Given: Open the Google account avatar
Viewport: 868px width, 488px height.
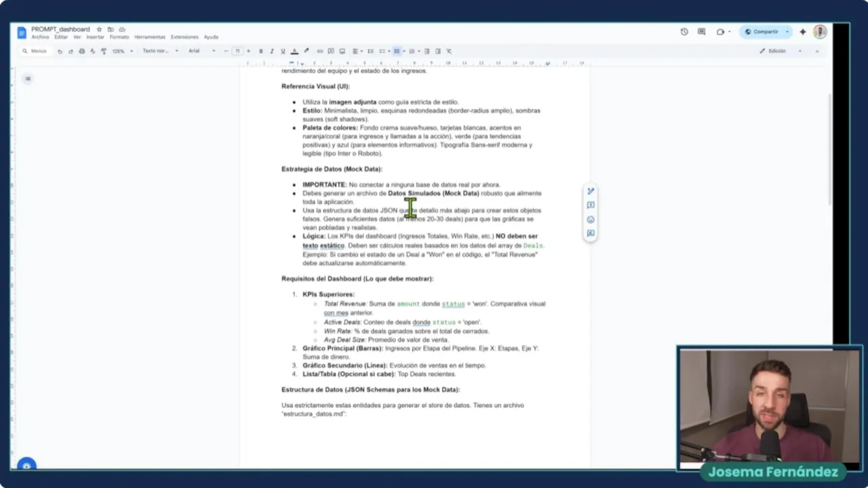Looking at the screenshot, I should click(x=820, y=32).
